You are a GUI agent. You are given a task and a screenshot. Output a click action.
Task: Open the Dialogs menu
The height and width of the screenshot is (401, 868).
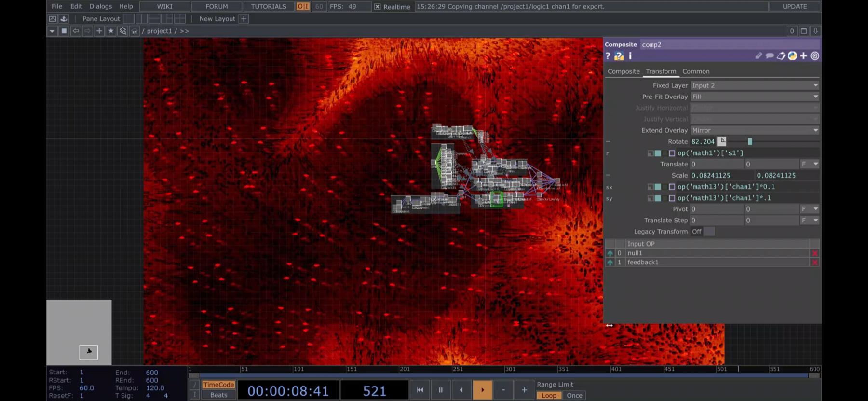[x=100, y=6]
